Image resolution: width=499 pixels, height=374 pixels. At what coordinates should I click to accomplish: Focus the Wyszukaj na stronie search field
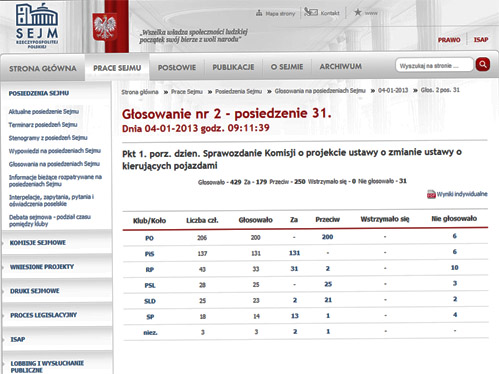tap(434, 65)
